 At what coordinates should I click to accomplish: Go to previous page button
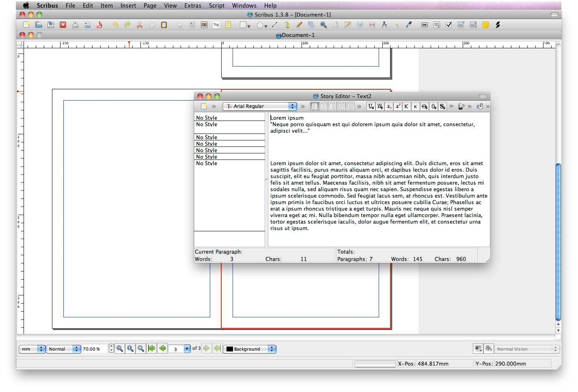click(x=162, y=349)
